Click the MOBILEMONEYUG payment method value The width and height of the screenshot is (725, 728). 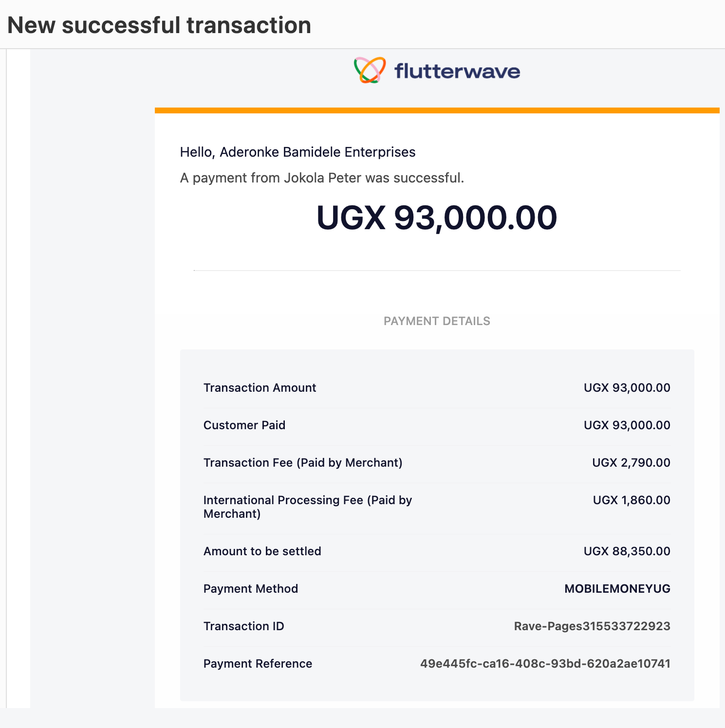coord(617,589)
